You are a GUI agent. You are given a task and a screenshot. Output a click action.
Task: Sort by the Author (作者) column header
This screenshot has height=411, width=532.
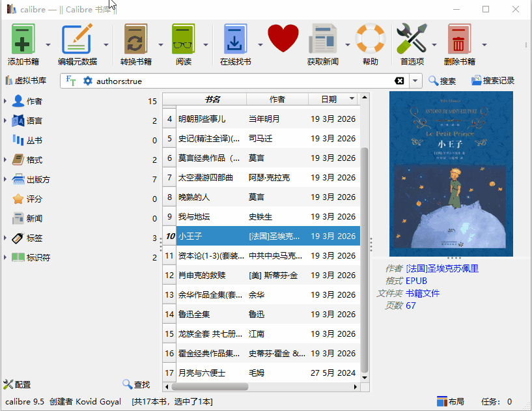[x=277, y=99]
